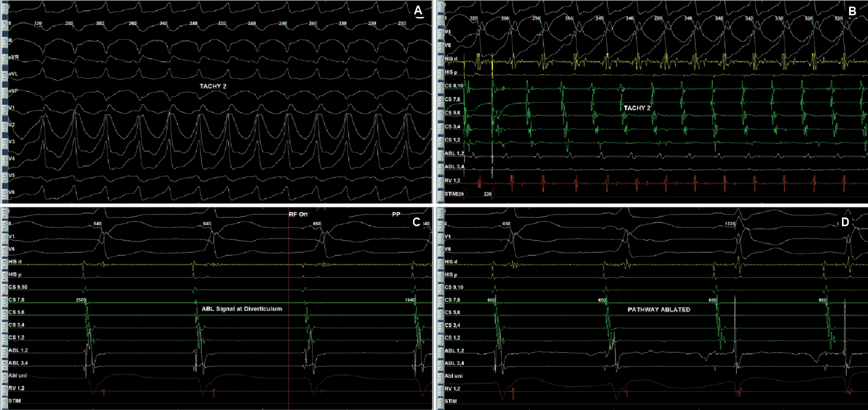Click the V6 lead label in panel A
The image size is (868, 410).
pyautogui.click(x=12, y=192)
